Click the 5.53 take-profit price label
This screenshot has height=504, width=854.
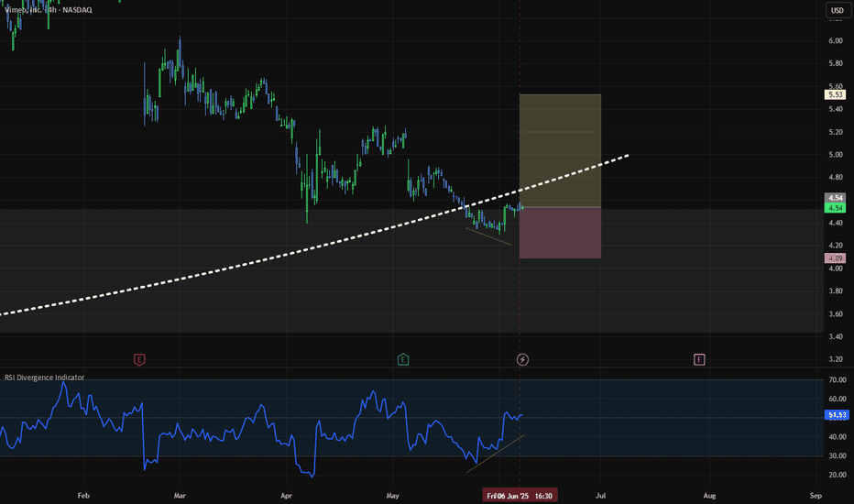(x=835, y=94)
